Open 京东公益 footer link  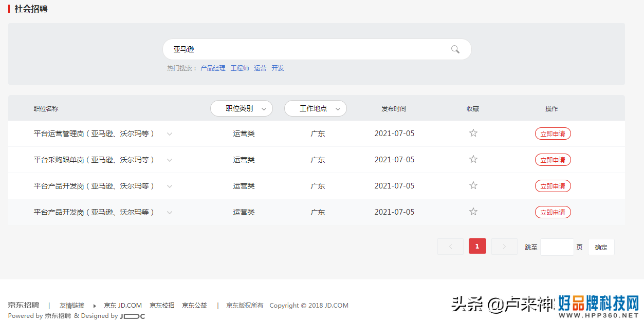[194, 305]
